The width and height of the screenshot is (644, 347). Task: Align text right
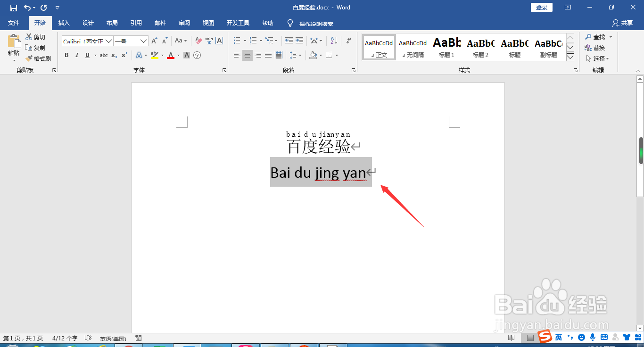pyautogui.click(x=258, y=55)
